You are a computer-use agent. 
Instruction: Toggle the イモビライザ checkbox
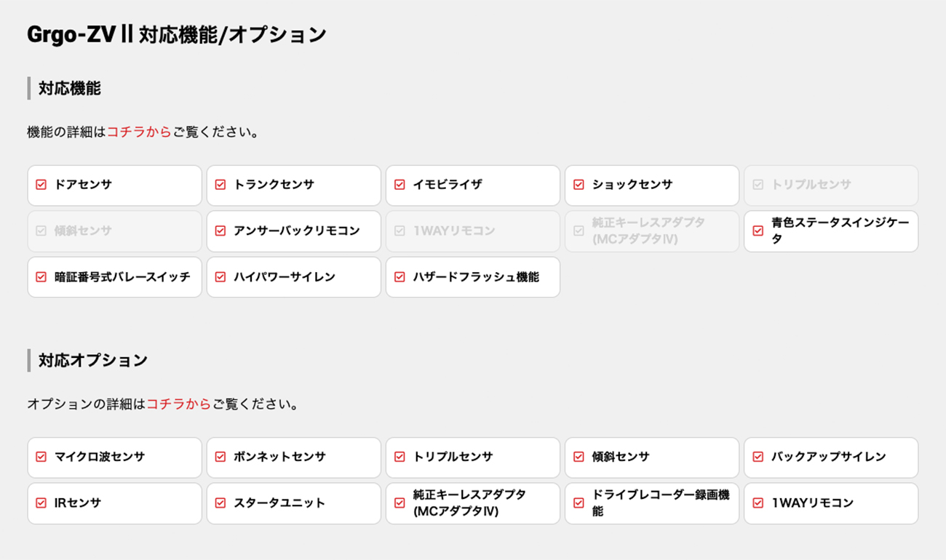click(399, 185)
